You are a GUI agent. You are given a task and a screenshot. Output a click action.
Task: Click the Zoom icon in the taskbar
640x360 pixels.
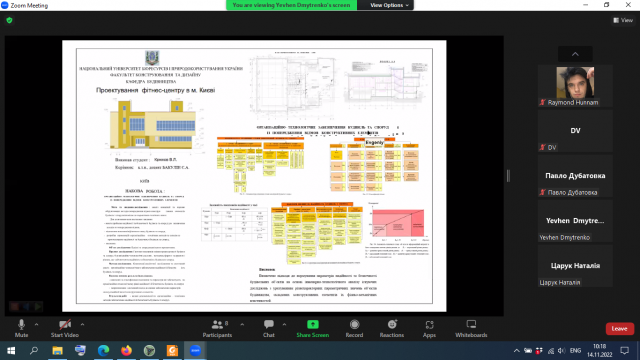click(x=195, y=351)
